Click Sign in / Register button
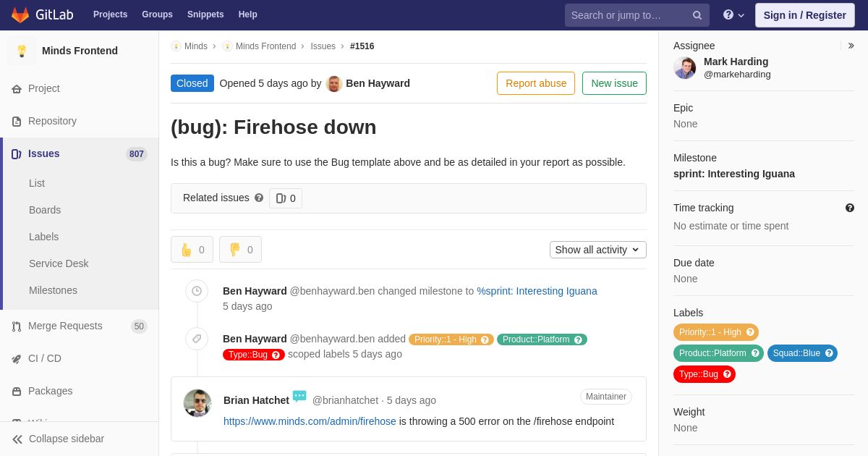Image resolution: width=868 pixels, height=456 pixels. [x=804, y=15]
